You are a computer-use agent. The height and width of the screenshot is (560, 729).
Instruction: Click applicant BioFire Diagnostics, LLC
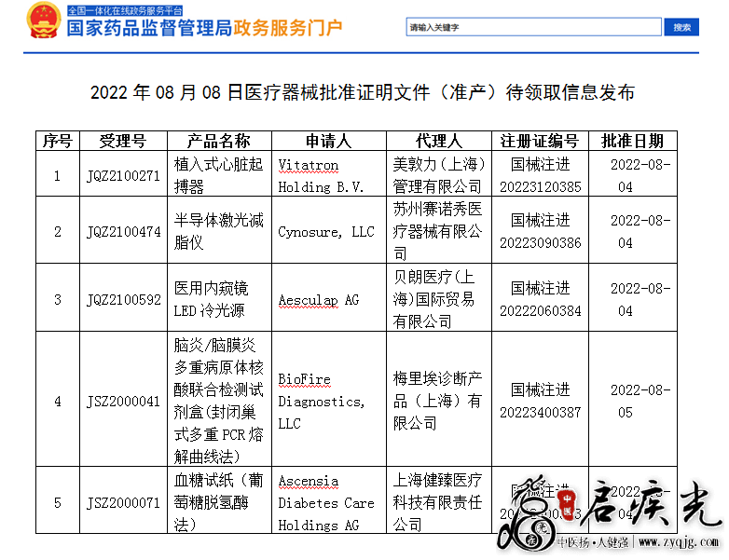coord(322,402)
